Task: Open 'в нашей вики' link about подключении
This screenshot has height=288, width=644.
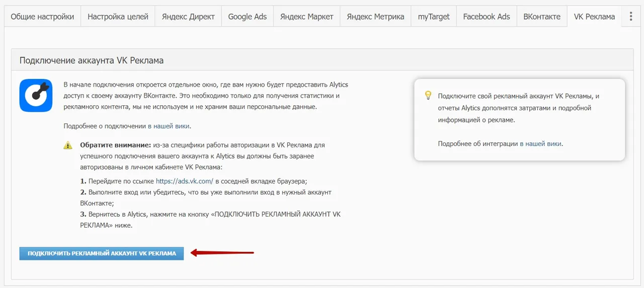Action: coord(169,126)
